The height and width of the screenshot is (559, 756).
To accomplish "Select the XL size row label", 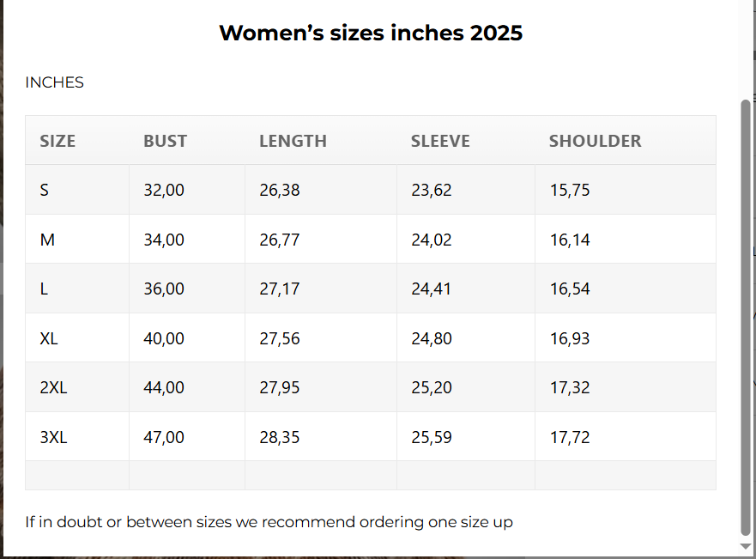I will [49, 338].
